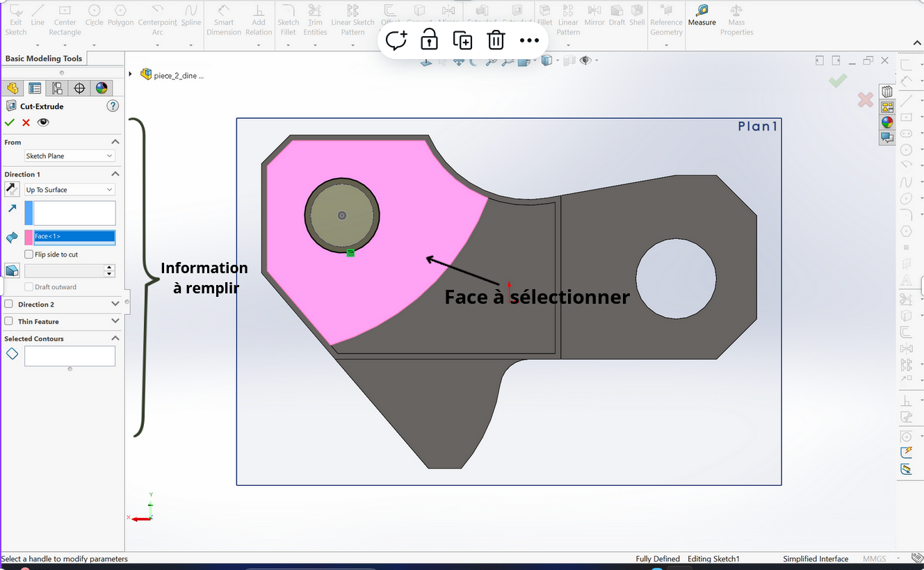The width and height of the screenshot is (924, 570).
Task: Select the Smart Dimension tool
Action: pyautogui.click(x=224, y=19)
